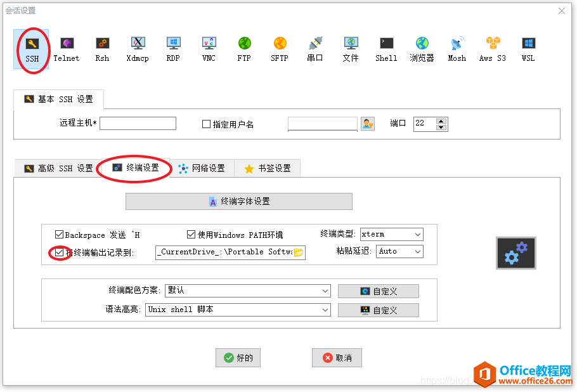
Task: Pick the Rsh session icon
Action: tap(102, 49)
